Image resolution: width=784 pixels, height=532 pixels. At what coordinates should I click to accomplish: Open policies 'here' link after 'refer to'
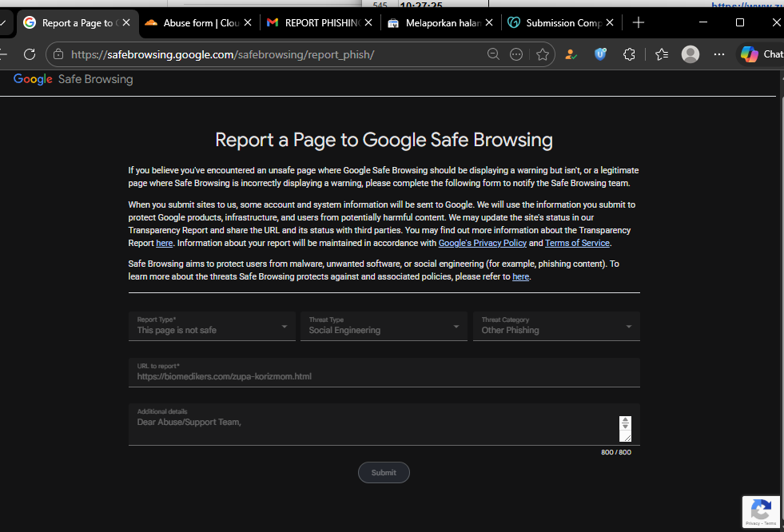point(520,276)
